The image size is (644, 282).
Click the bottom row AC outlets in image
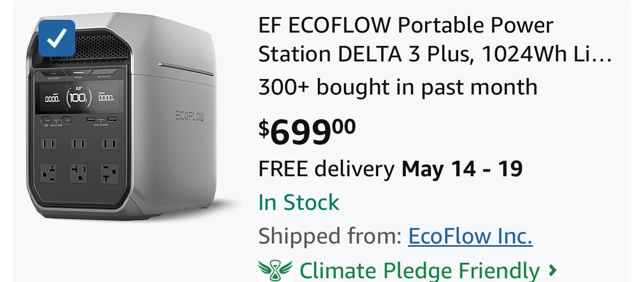(78, 174)
